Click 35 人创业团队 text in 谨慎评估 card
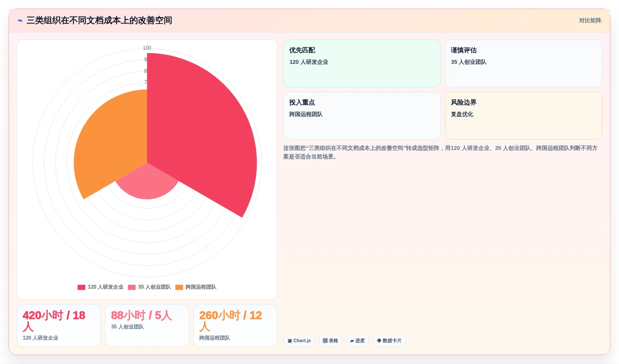Image resolution: width=619 pixels, height=364 pixels. [469, 62]
